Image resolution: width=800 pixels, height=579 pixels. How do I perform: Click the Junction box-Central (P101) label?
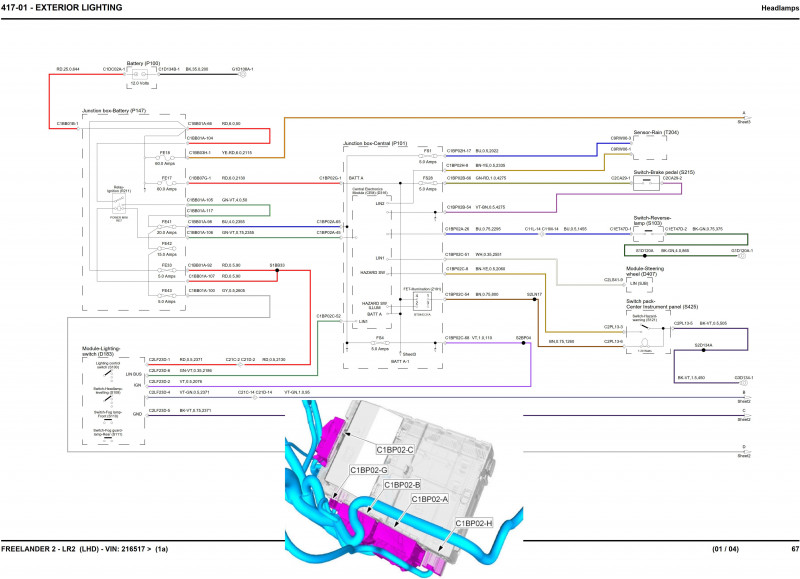coord(374,143)
